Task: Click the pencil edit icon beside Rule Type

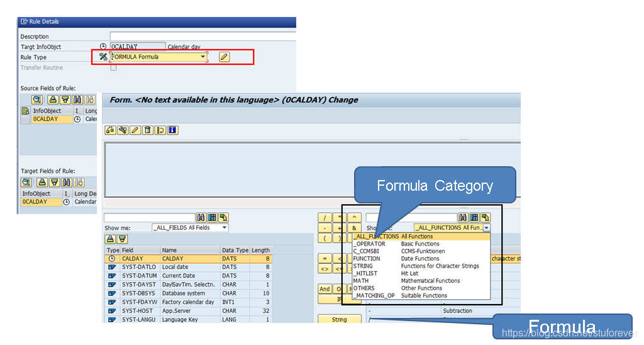Action: [224, 57]
